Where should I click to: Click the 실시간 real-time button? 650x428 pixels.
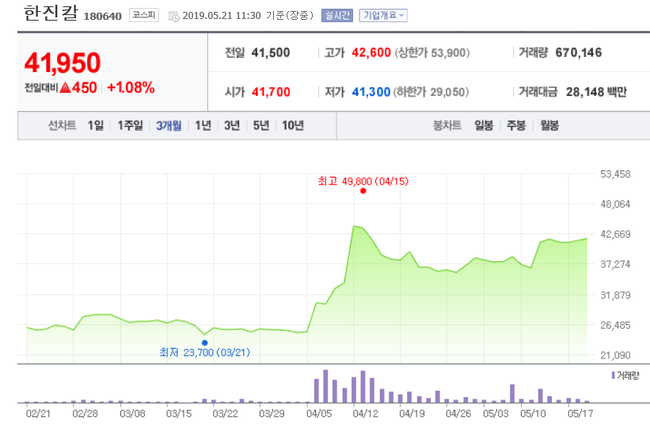[337, 15]
